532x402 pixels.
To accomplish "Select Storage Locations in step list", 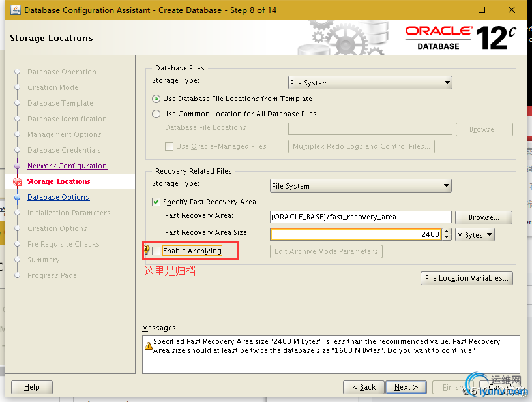I will (x=59, y=181).
